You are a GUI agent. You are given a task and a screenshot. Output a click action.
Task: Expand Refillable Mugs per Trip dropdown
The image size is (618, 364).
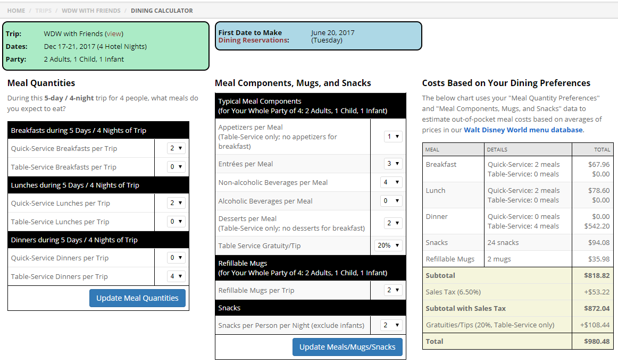[393, 290]
